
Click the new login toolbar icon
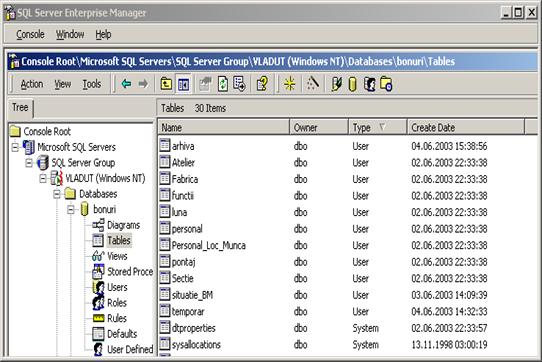[x=370, y=84]
